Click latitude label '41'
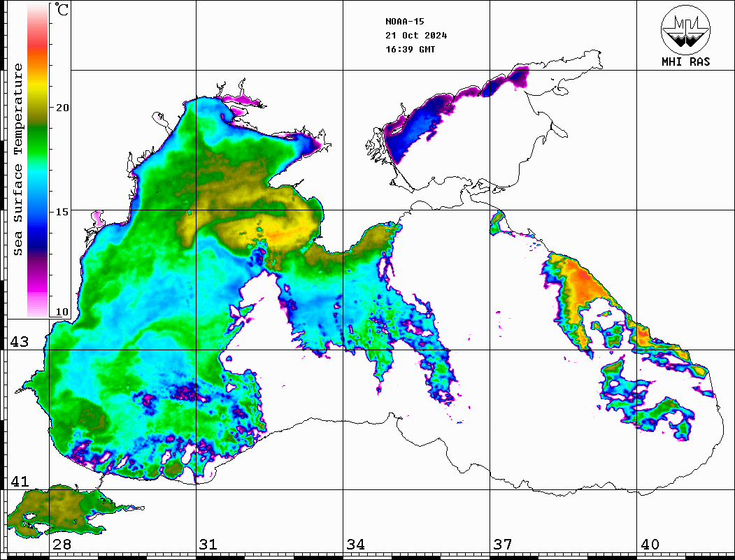 coord(20,481)
